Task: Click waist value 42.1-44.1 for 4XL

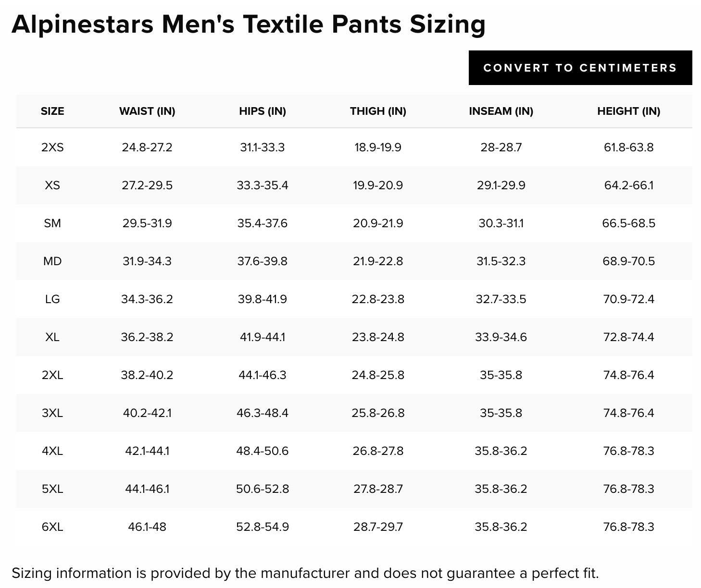Action: pos(147,451)
